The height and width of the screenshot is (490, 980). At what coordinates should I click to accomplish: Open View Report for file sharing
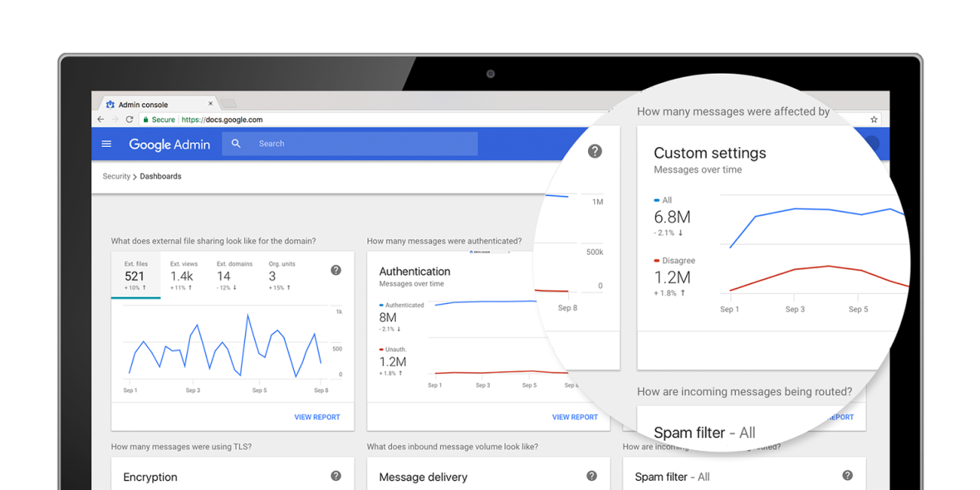(317, 417)
